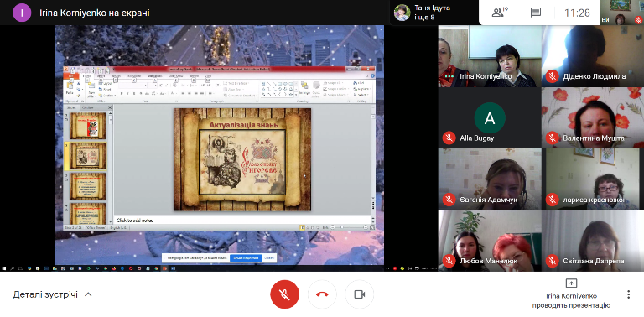The width and height of the screenshot is (644, 317).
Task: Open the three-dot more options menu
Action: [x=628, y=294]
